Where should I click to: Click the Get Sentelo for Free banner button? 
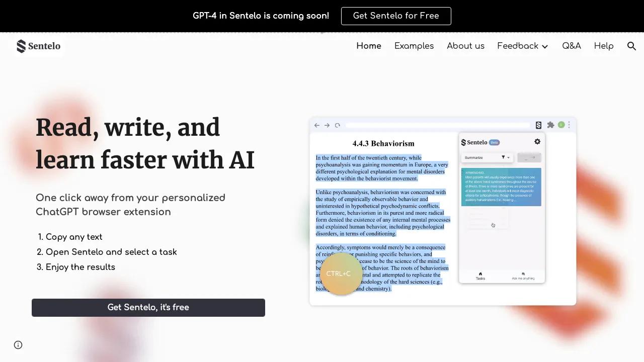tap(396, 16)
